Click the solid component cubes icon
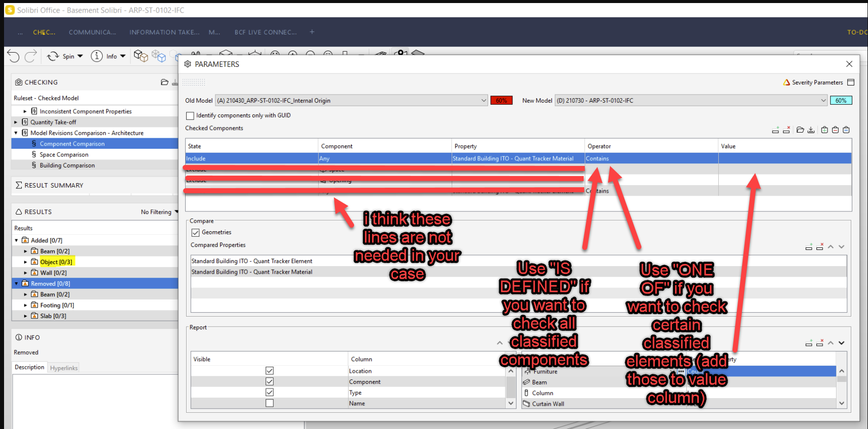The image size is (868, 429). click(141, 56)
